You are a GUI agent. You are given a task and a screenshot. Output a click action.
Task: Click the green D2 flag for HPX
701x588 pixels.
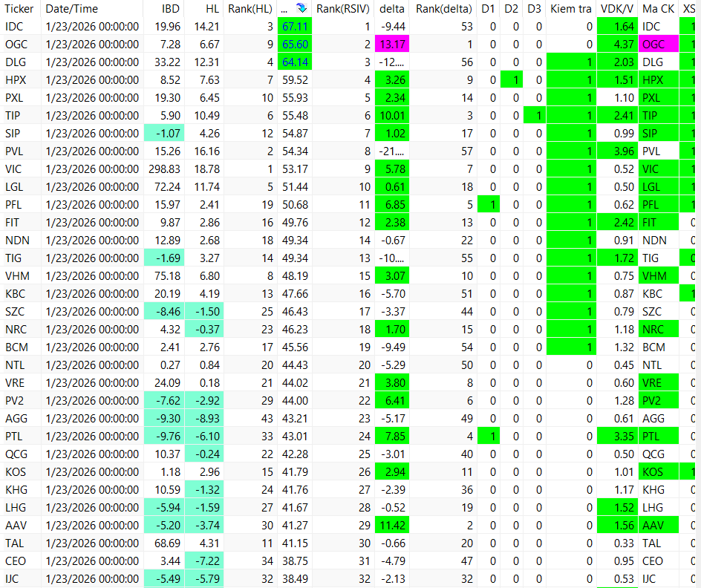512,80
